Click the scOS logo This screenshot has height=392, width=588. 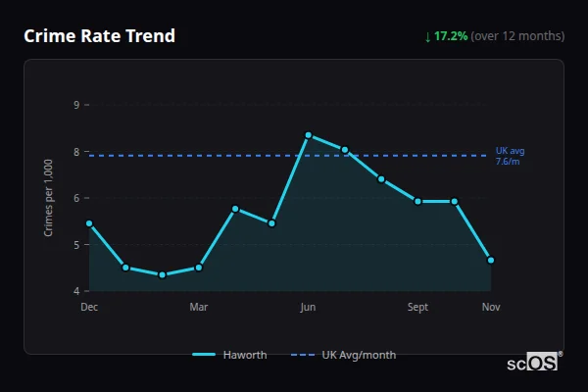coord(535,362)
